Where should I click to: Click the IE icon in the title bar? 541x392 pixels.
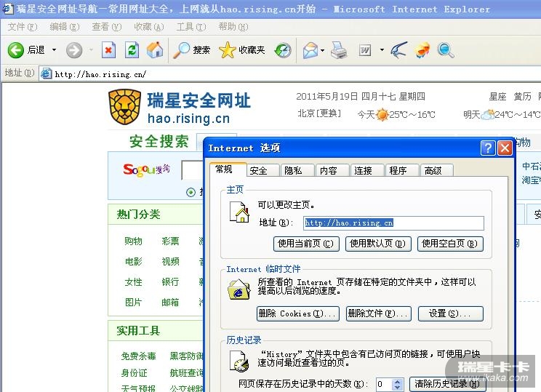(7, 9)
